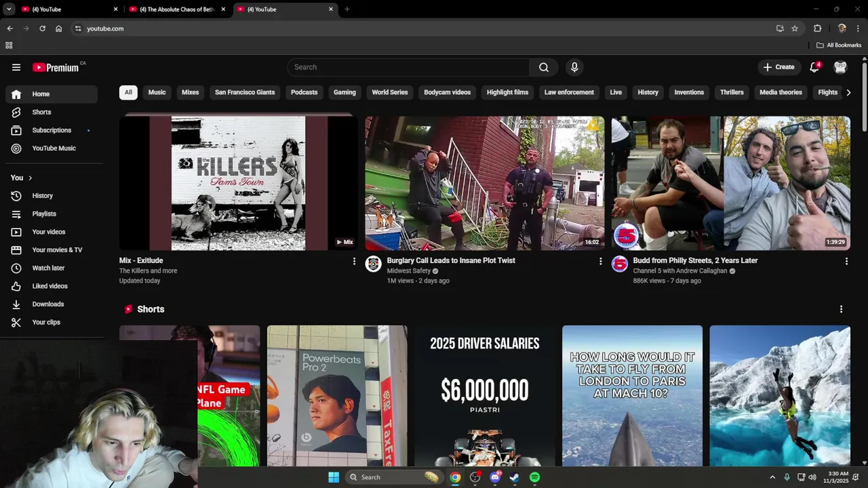Click the browser address bar
This screenshot has height=488, width=868.
427,28
